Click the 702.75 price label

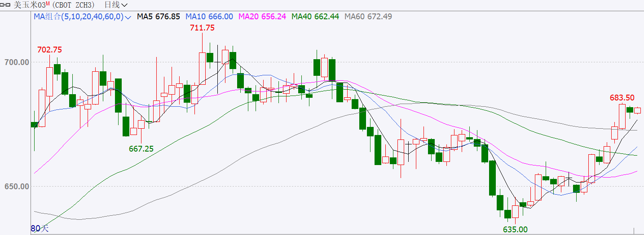point(49,50)
